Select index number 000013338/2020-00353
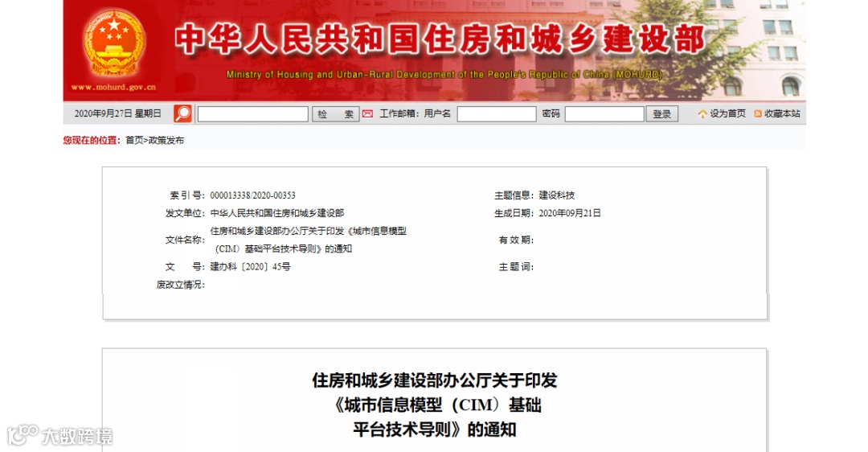Viewport: 868px width, 452px height. pos(253,195)
